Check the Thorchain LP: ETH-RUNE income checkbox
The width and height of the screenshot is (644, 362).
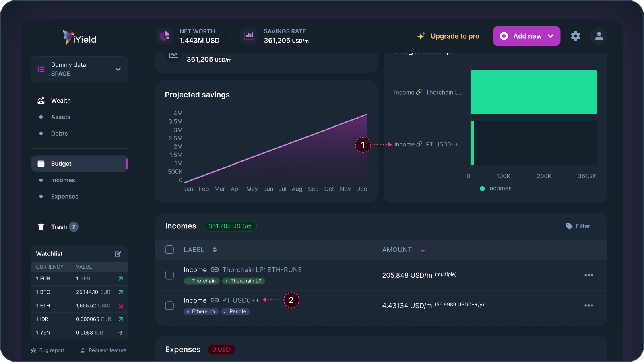(169, 275)
